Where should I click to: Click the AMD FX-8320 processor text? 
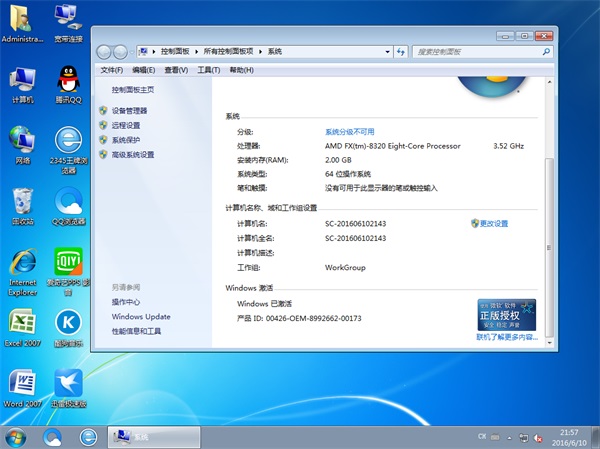[393, 146]
